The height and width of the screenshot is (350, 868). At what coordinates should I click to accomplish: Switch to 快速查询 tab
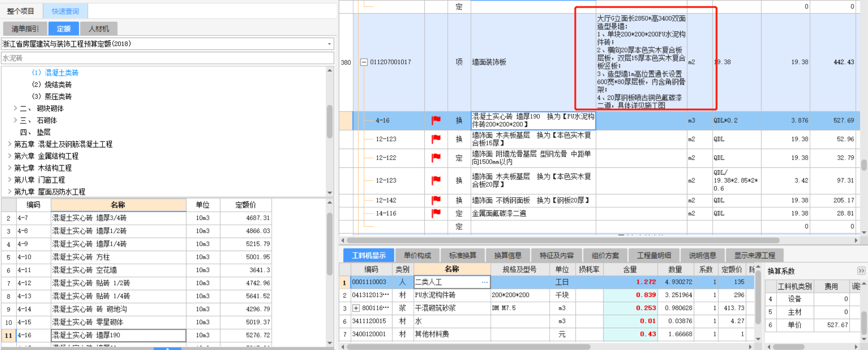[65, 11]
